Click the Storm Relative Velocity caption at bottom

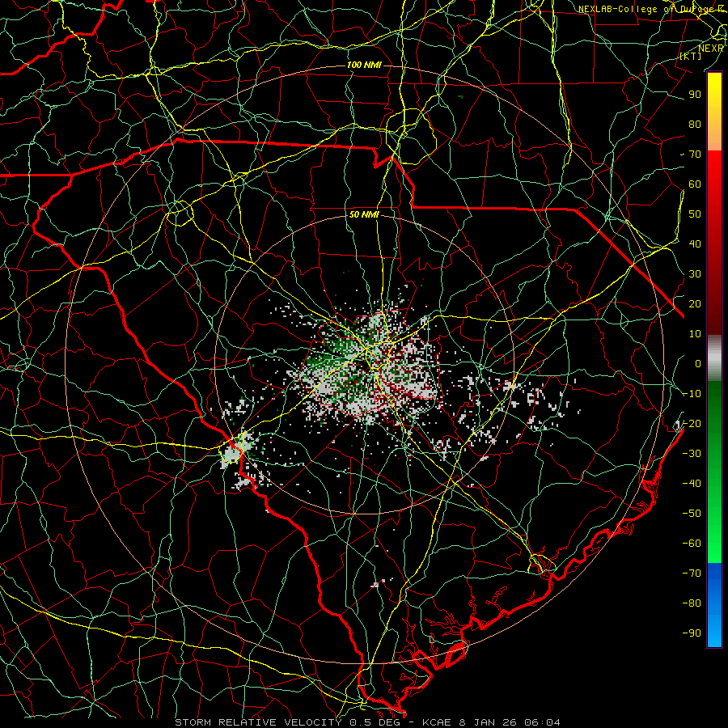click(367, 722)
